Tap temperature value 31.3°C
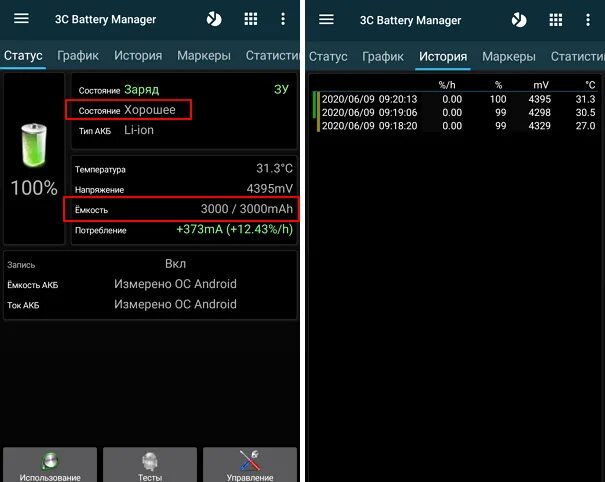The height and width of the screenshot is (482, 605). coord(274,168)
